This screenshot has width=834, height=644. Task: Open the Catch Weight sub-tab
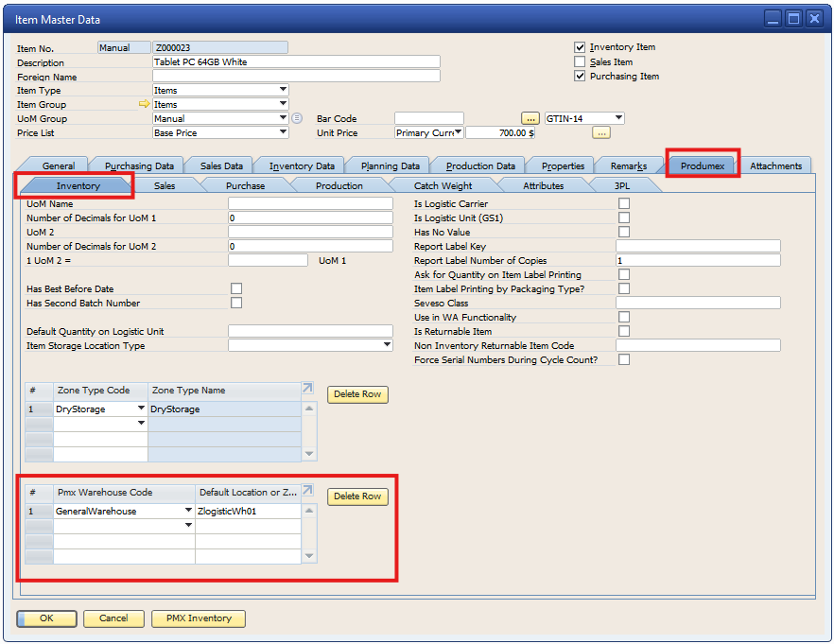point(443,185)
